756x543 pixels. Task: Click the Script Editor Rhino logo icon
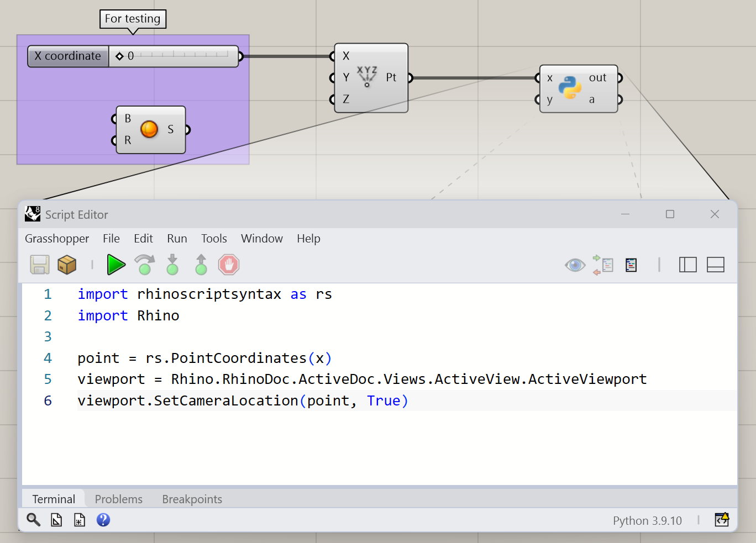33,214
